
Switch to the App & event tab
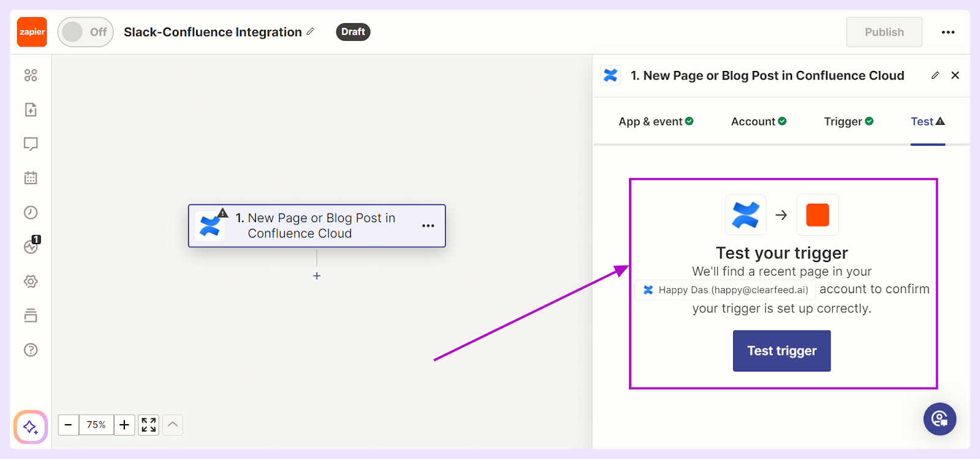pyautogui.click(x=656, y=121)
